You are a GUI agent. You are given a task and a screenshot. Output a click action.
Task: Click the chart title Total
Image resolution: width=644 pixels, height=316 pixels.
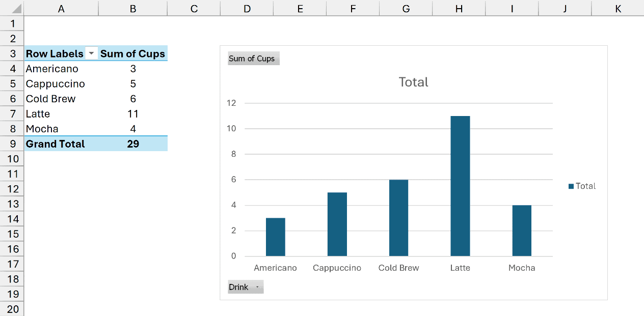coord(413,82)
